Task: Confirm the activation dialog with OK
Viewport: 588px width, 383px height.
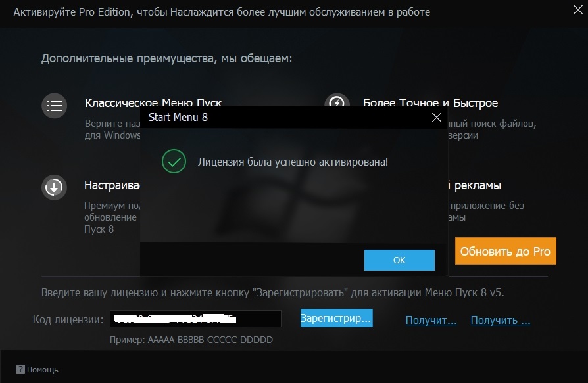Action: point(399,260)
